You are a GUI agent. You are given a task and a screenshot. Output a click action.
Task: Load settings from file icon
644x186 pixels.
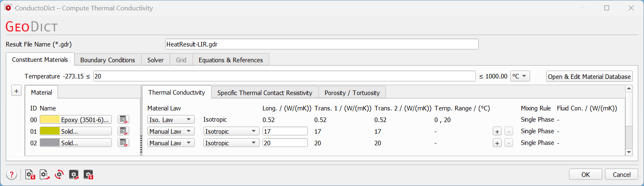coord(45,175)
